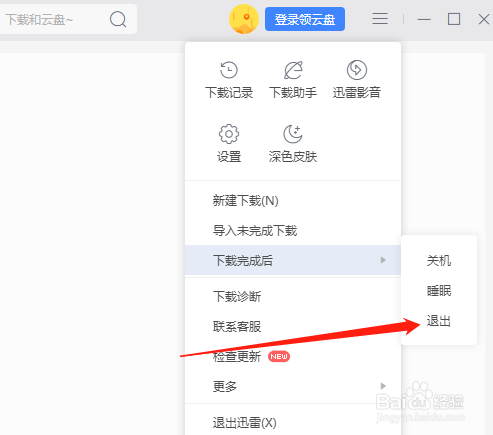Click the search magnifier icon
The image size is (493, 435).
(x=118, y=19)
